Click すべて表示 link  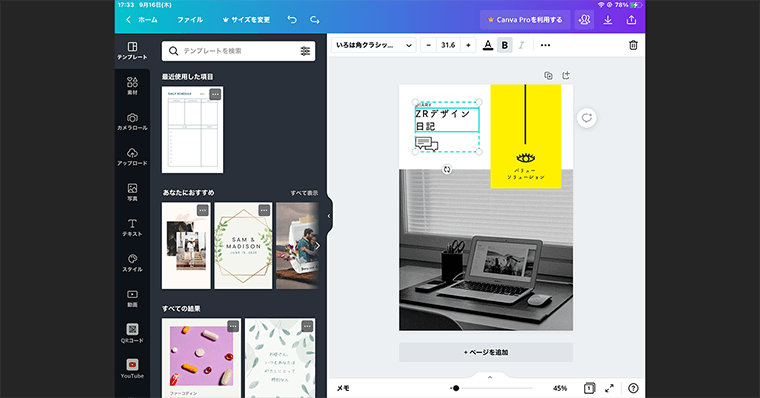[304, 193]
